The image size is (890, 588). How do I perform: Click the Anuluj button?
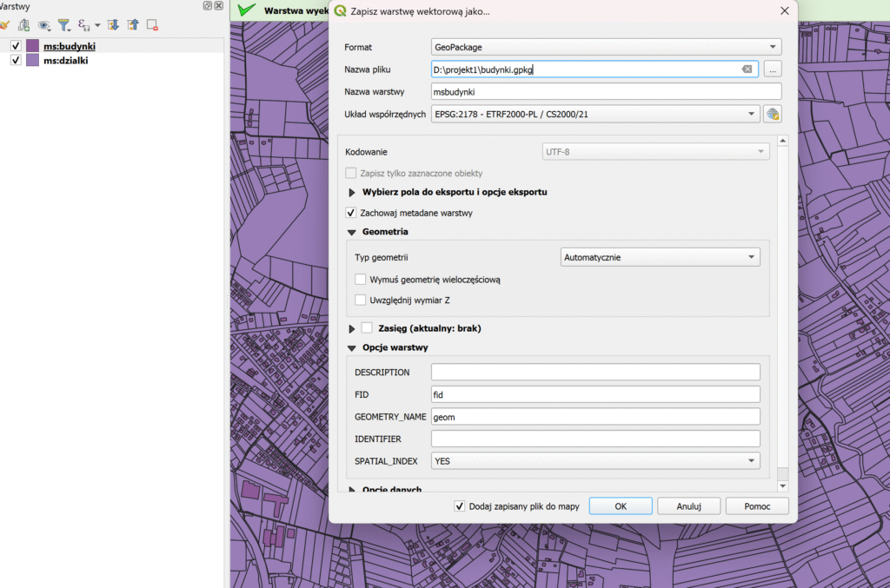[x=688, y=505]
